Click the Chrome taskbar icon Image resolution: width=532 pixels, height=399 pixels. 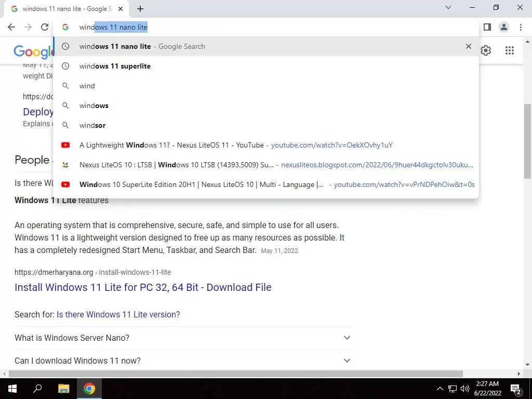tap(89, 389)
